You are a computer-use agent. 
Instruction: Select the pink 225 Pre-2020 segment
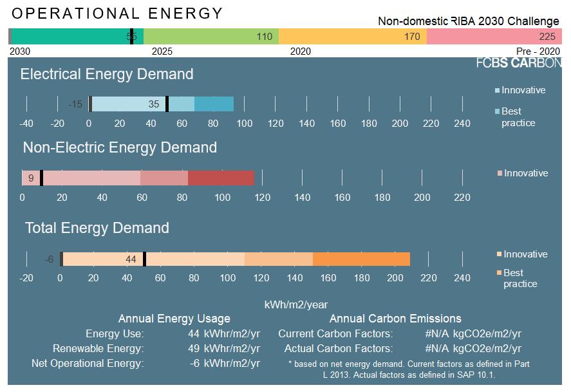494,37
